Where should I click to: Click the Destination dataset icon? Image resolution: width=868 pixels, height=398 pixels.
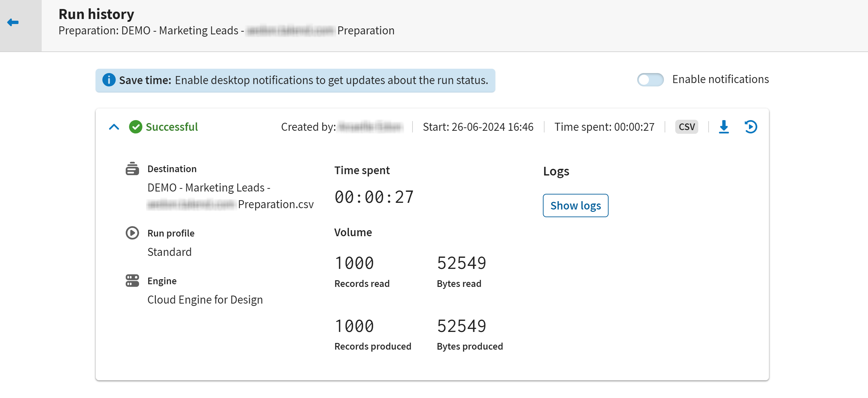(x=132, y=169)
